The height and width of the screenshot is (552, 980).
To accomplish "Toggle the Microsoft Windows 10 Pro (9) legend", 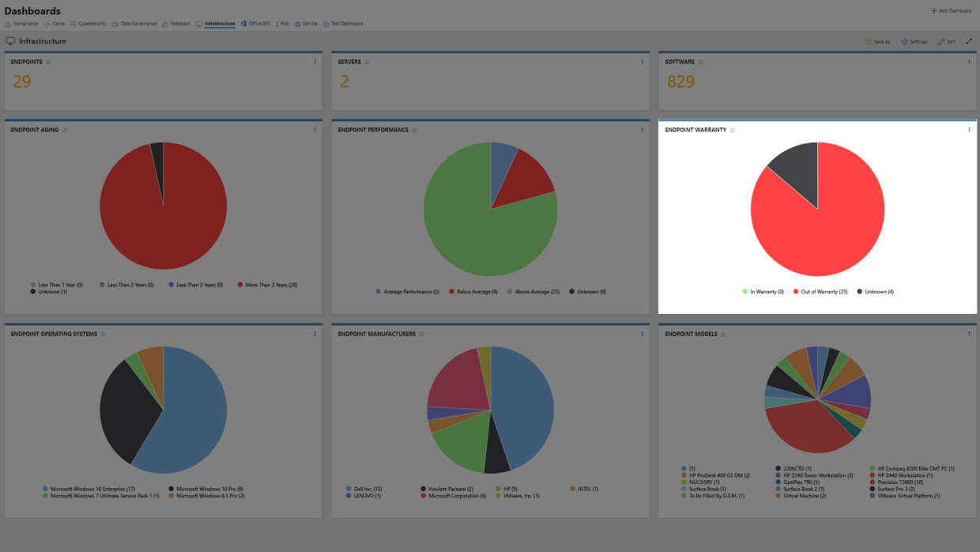I will pos(205,489).
